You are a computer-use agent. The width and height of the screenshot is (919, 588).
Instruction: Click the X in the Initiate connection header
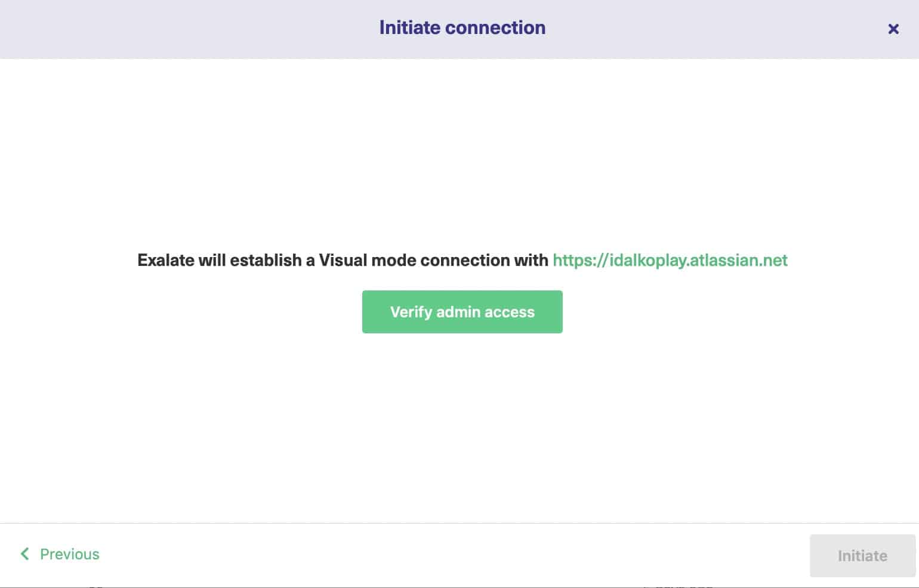click(893, 29)
